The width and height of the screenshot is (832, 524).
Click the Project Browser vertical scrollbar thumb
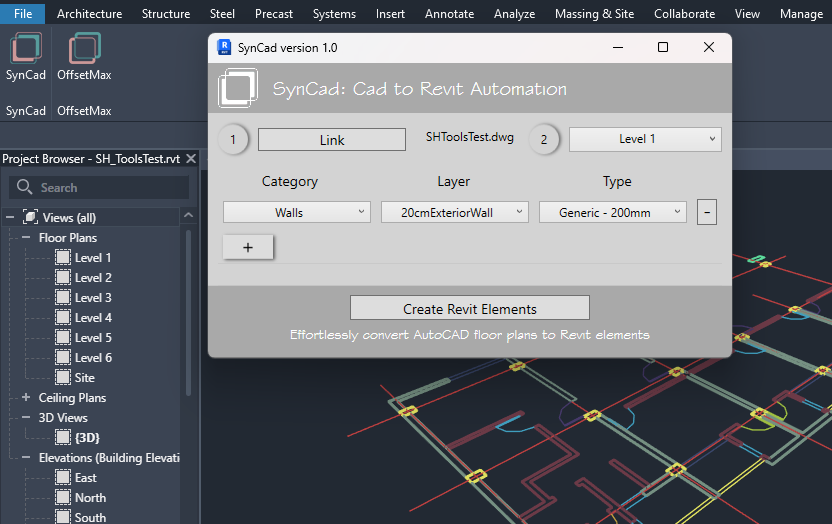click(x=188, y=313)
